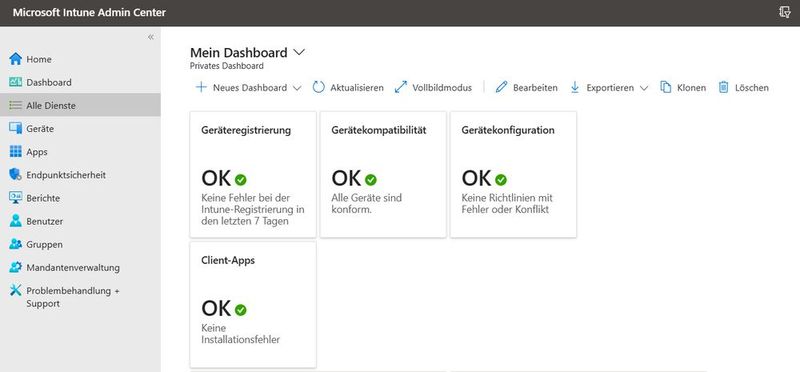This screenshot has height=372, width=800.
Task: Collapse the sidebar with double chevron
Action: pyautogui.click(x=151, y=37)
